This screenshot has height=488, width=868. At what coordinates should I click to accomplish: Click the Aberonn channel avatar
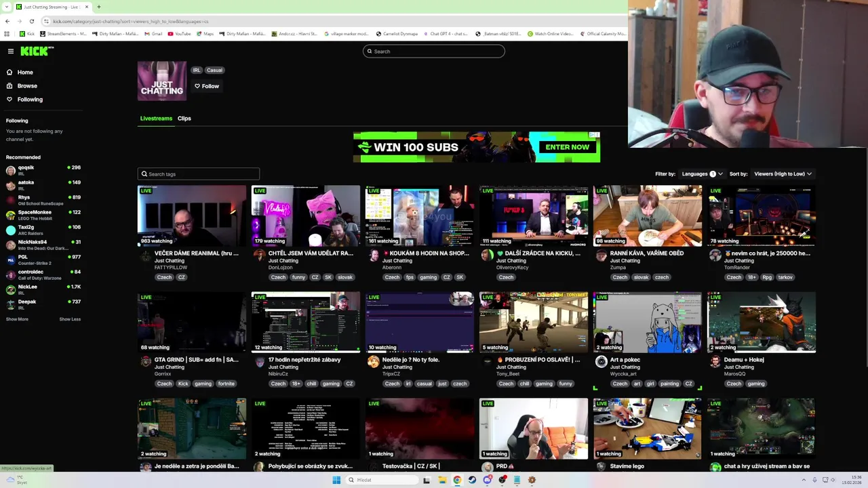[373, 256]
